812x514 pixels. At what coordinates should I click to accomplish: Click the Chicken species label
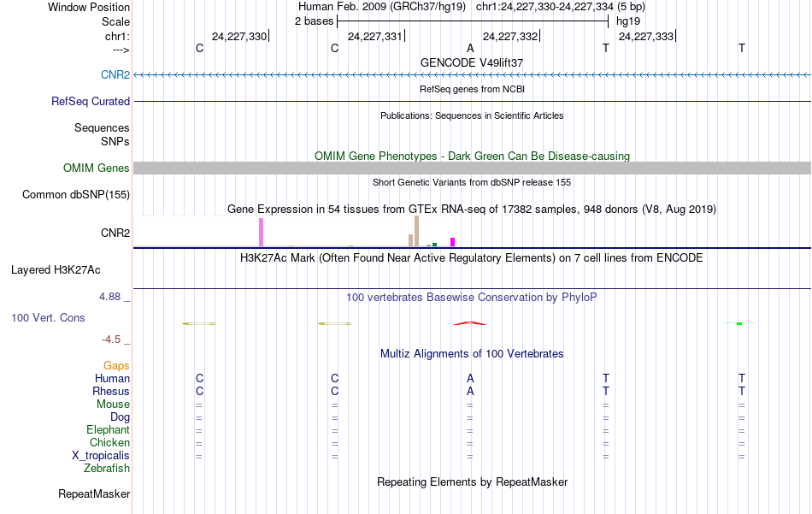point(109,442)
